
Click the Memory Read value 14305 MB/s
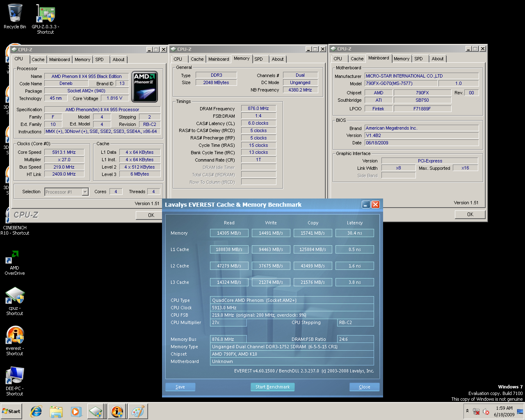coord(229,233)
